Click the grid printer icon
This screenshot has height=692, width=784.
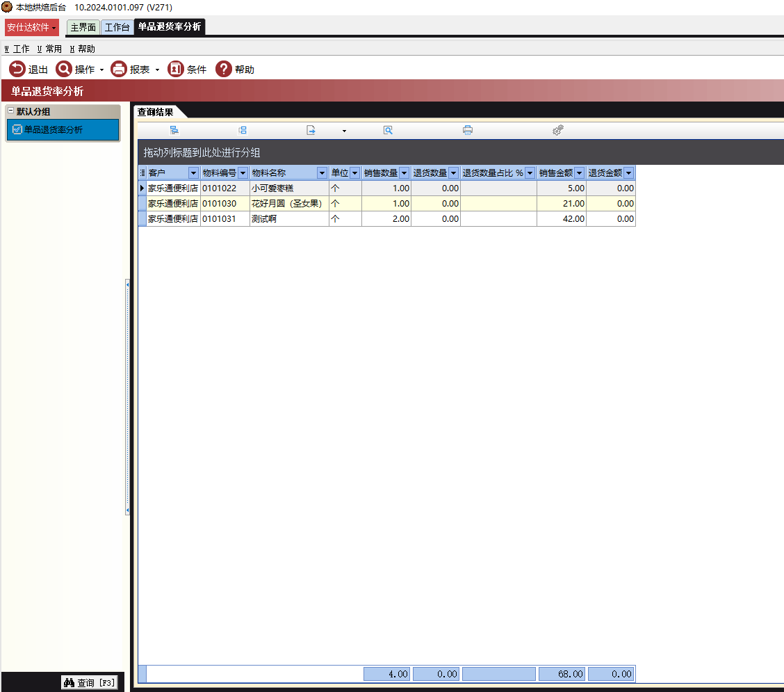pyautogui.click(x=468, y=130)
